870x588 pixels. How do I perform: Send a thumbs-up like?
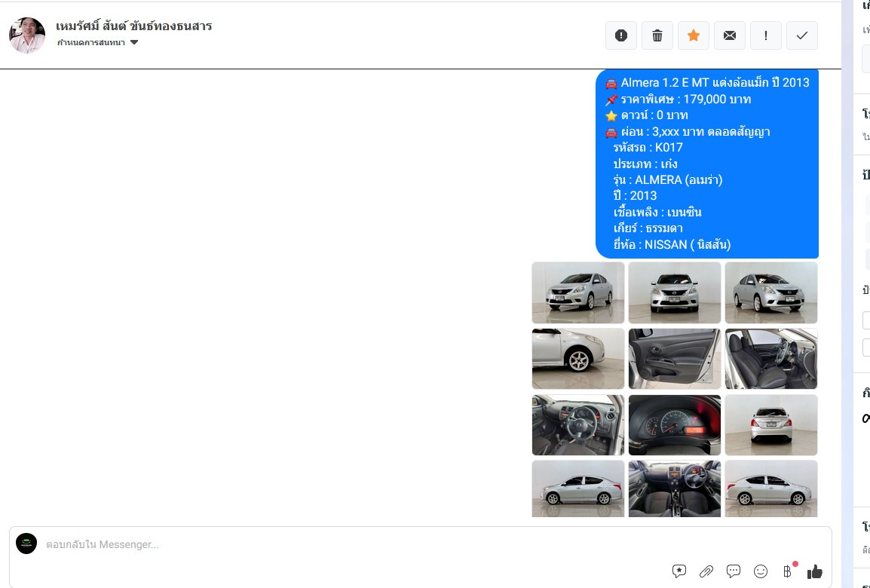pos(814,571)
